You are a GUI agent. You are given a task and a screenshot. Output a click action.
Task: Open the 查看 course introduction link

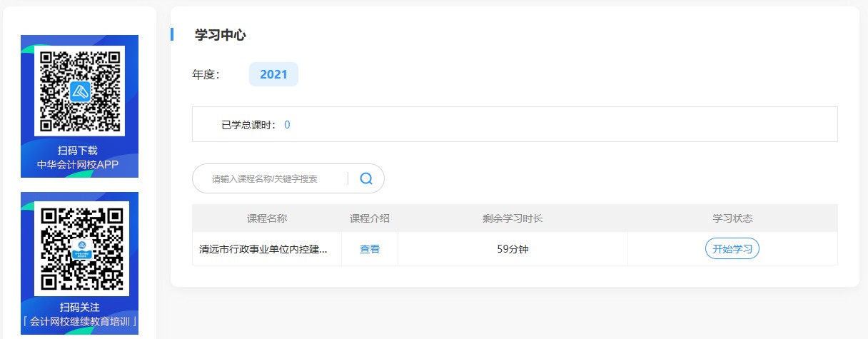point(370,249)
